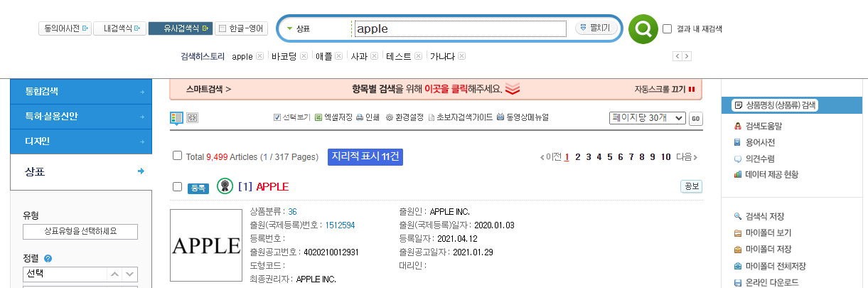Click 지리적 표시 11건 button

365,156
